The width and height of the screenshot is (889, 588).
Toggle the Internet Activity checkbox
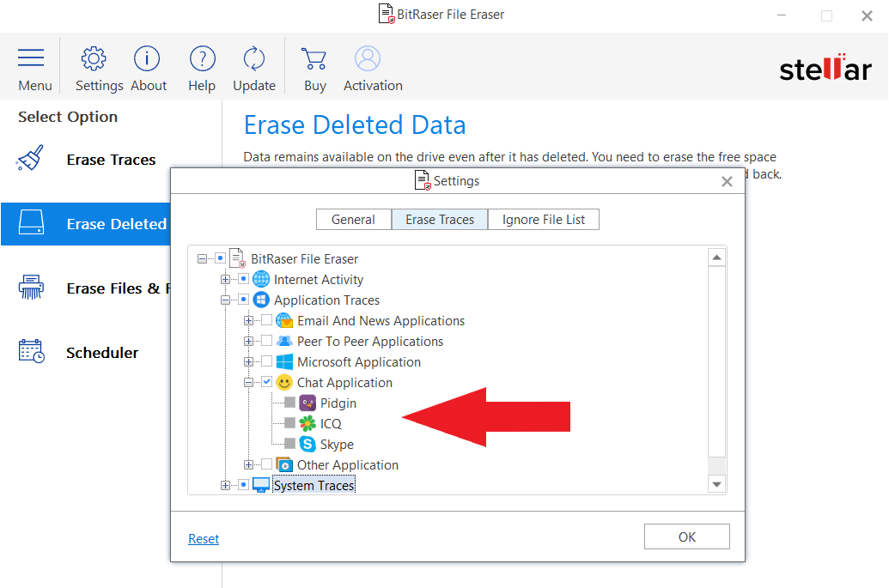[x=243, y=279]
